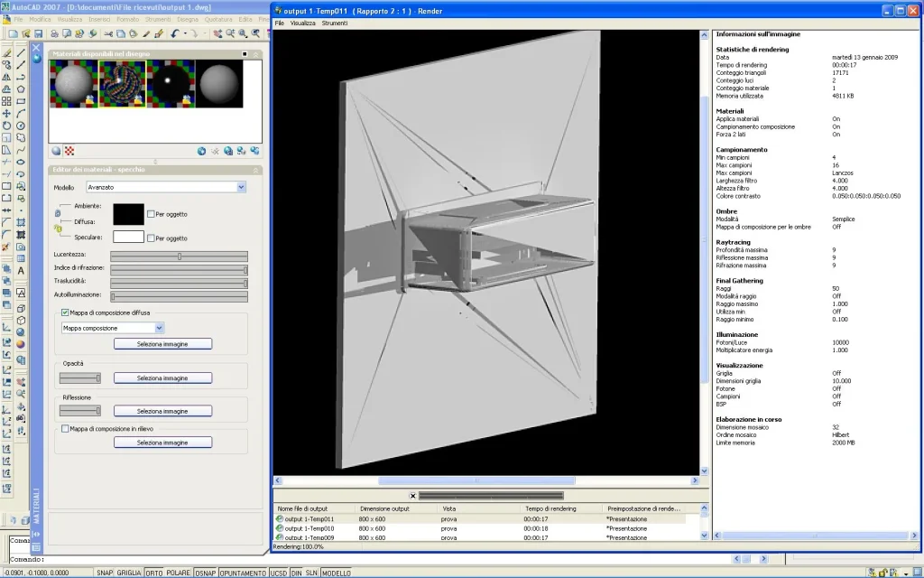Click the Autoilluminazione slider track
The height and width of the screenshot is (578, 924).
180,296
